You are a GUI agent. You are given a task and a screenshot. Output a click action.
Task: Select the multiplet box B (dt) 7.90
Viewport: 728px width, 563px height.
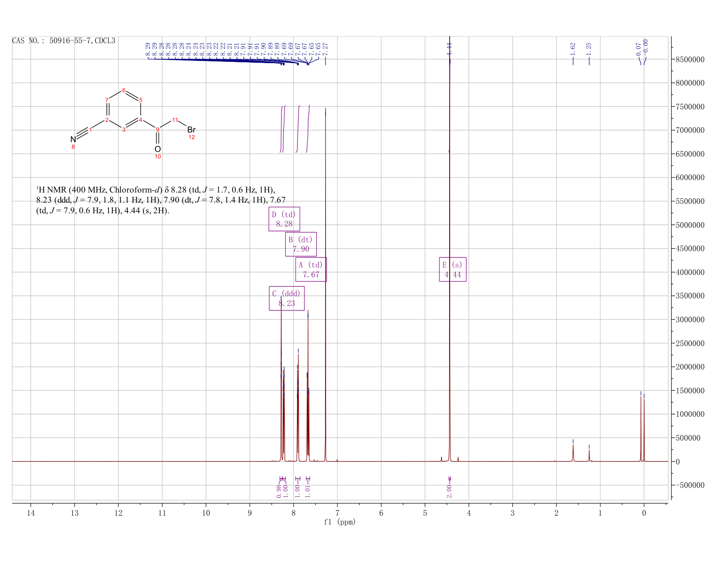pos(301,244)
